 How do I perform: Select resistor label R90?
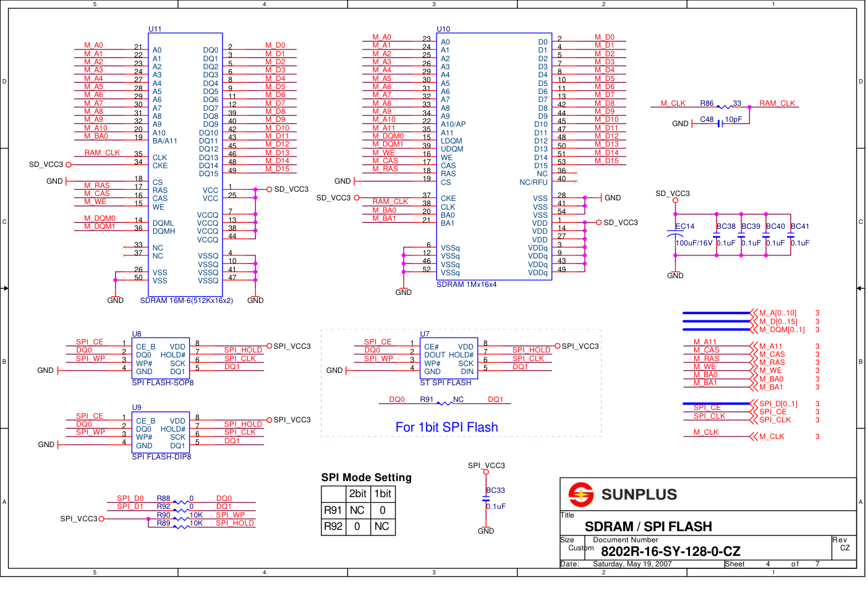coord(163,515)
